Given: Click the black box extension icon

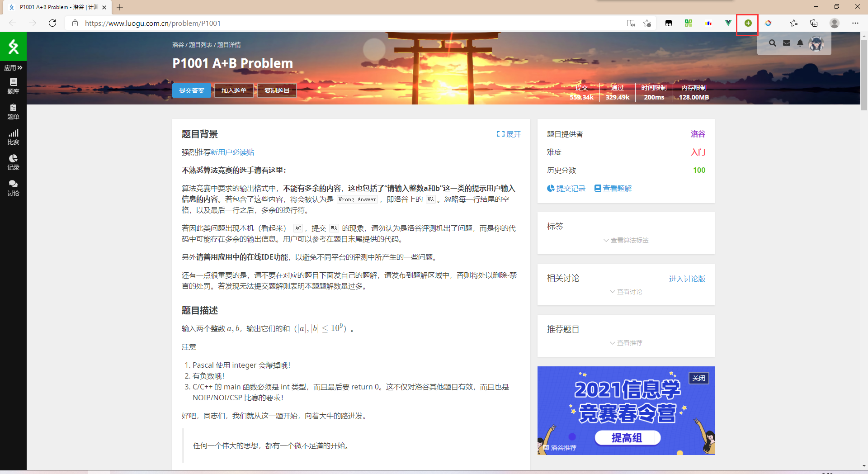Looking at the screenshot, I should coord(669,23).
